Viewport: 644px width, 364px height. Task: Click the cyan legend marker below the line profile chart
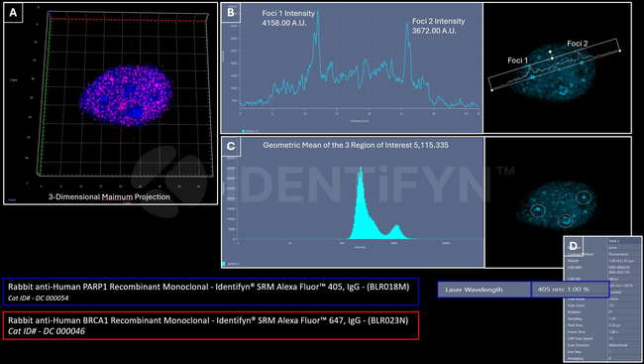click(243, 131)
